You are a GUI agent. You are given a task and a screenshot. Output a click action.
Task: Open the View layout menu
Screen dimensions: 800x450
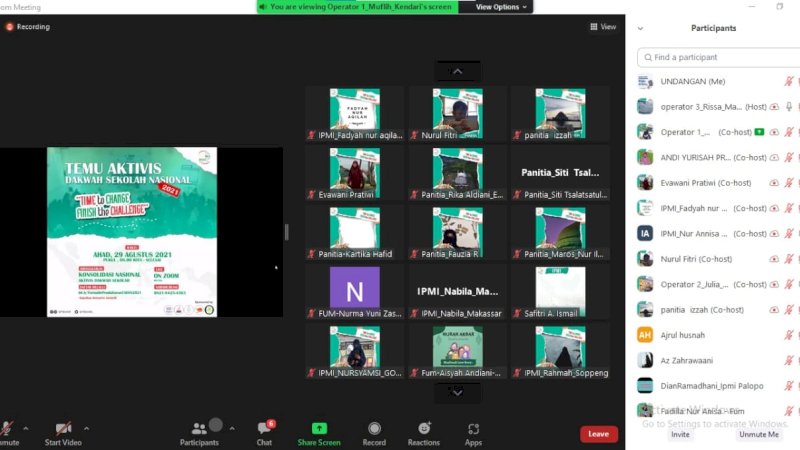point(602,27)
